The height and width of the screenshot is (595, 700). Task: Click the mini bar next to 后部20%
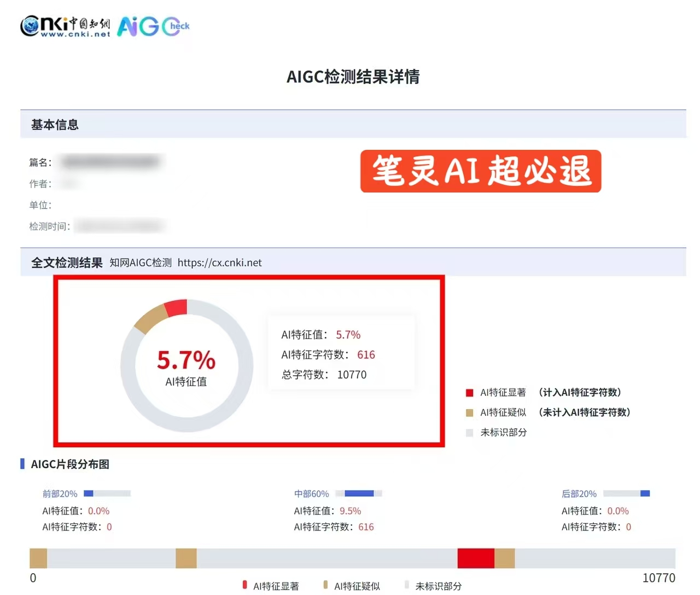626,493
